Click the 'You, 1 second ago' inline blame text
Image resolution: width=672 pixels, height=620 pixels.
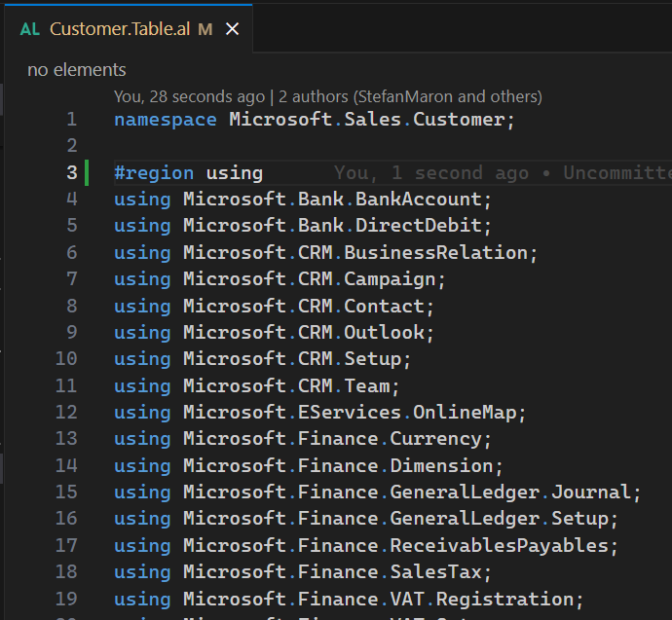[x=431, y=173]
